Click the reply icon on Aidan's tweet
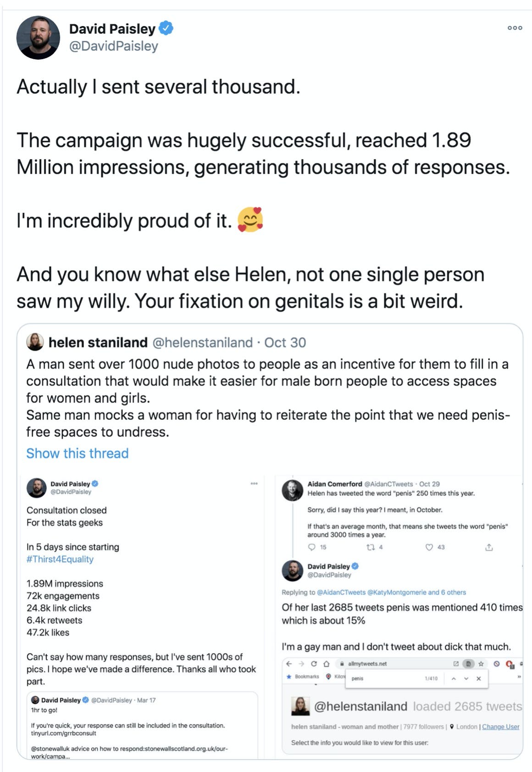 pyautogui.click(x=312, y=547)
